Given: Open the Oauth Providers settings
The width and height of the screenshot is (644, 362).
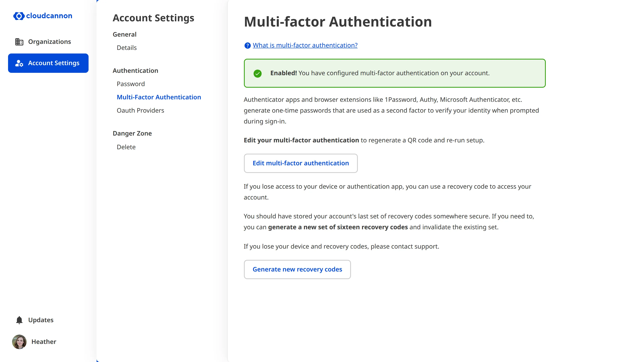Looking at the screenshot, I should point(140,110).
